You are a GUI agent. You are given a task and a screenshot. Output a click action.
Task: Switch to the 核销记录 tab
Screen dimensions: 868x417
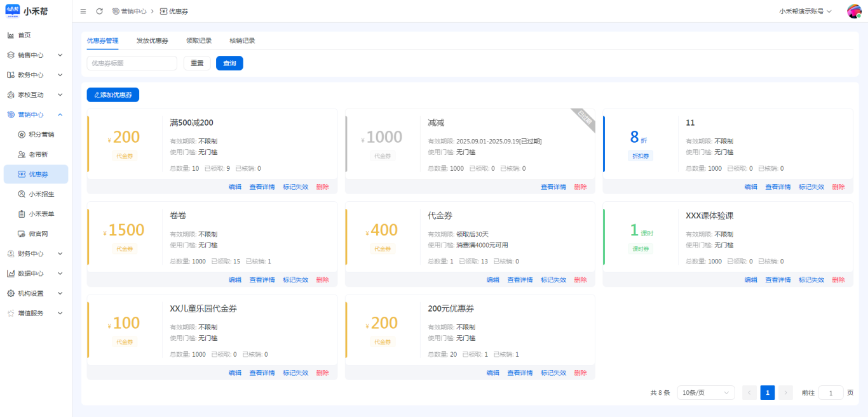pos(242,41)
